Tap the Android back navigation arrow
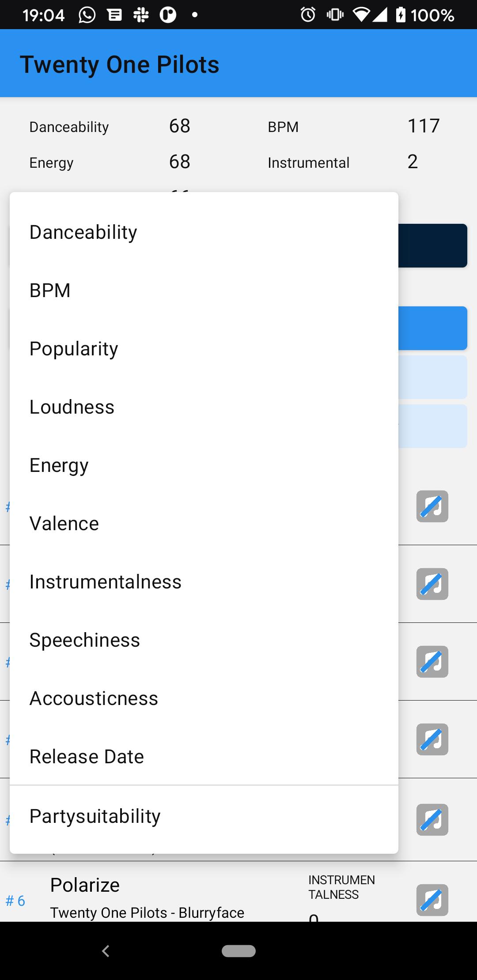The height and width of the screenshot is (980, 477). point(106,951)
